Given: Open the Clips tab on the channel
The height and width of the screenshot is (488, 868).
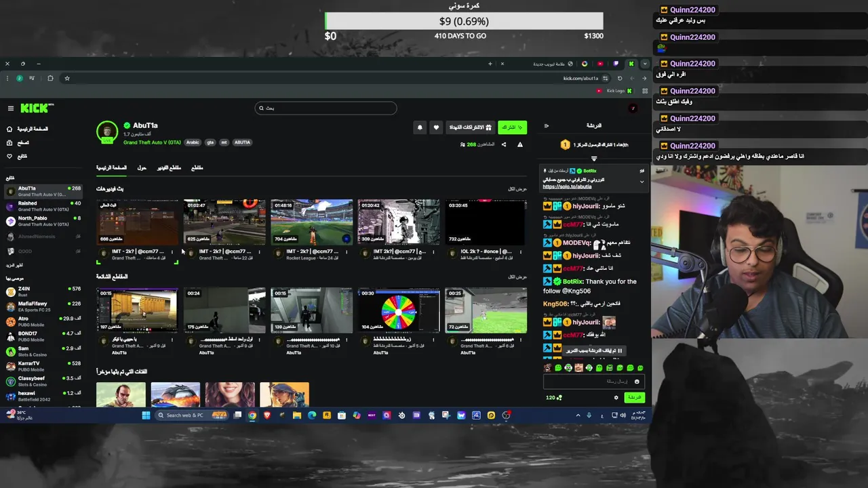Looking at the screenshot, I should tap(197, 167).
